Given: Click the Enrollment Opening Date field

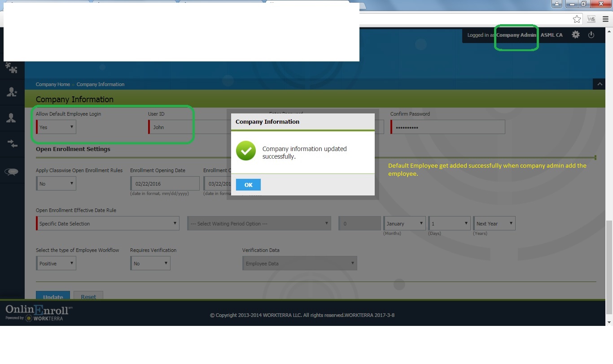Looking at the screenshot, I should pos(165,184).
